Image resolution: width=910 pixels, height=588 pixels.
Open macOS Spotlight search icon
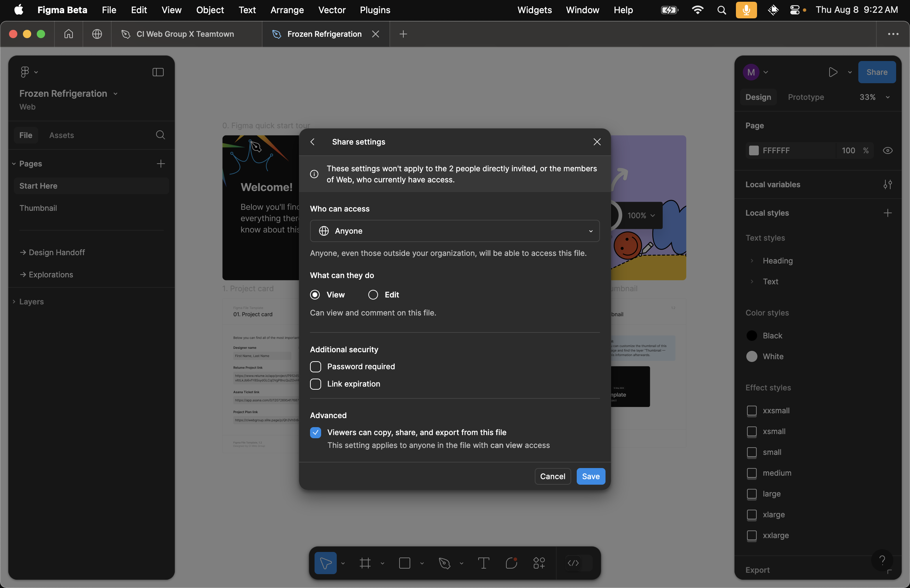coord(721,10)
